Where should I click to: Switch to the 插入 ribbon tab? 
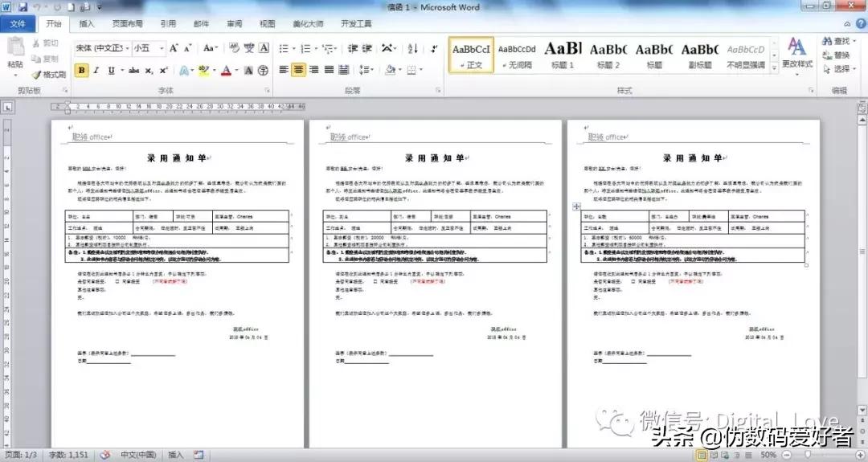coord(87,24)
